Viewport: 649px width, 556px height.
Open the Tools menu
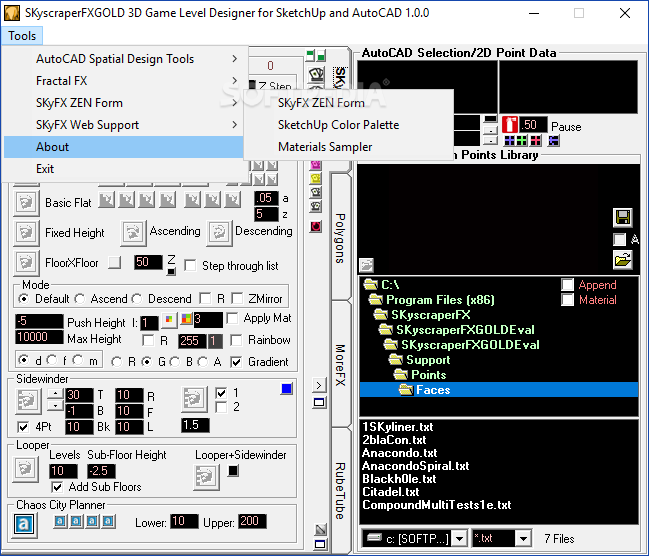tap(22, 36)
